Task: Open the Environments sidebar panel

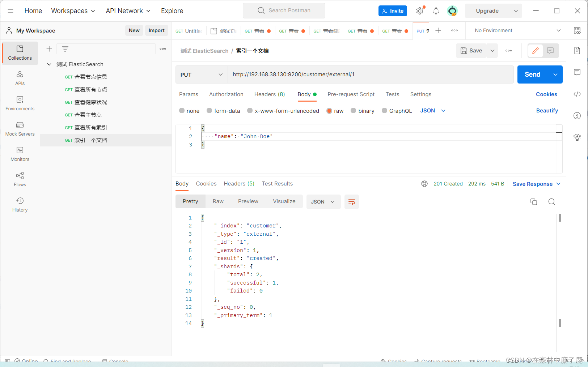Action: (x=20, y=104)
